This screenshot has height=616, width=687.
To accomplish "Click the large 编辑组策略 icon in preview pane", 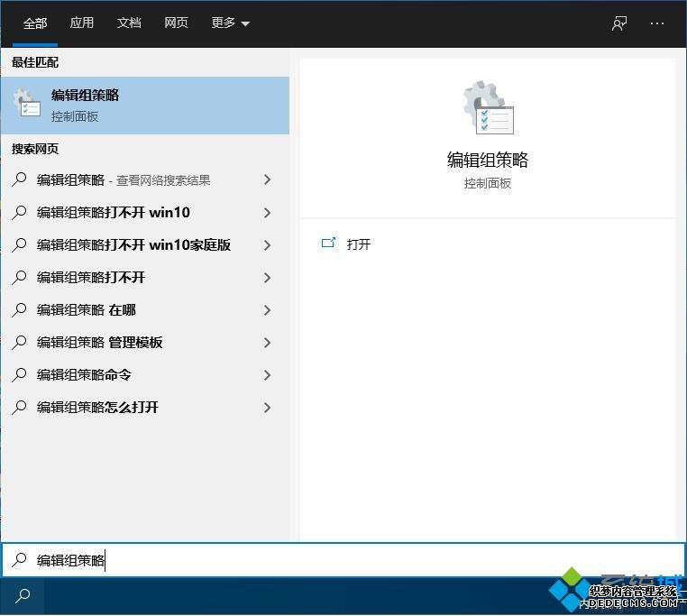I will [488, 107].
